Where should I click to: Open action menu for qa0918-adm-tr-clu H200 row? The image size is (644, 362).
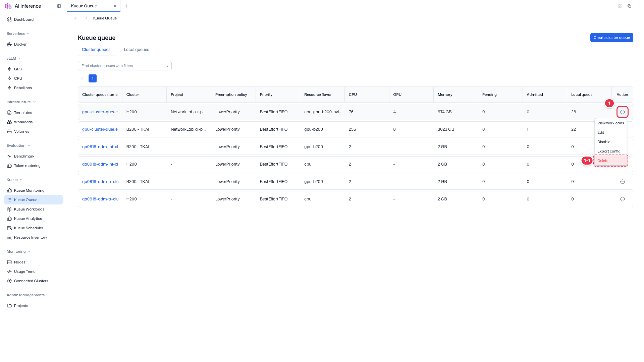(623, 199)
